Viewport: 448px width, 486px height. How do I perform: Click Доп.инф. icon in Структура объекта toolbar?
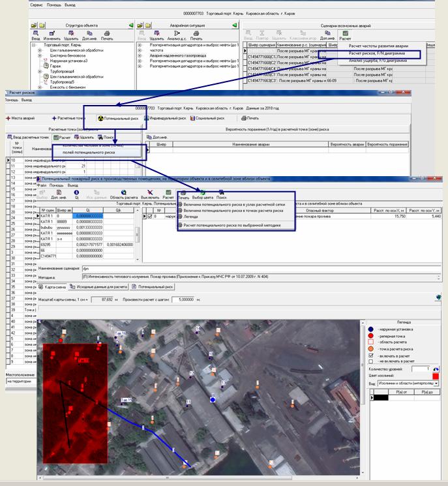coord(87,34)
